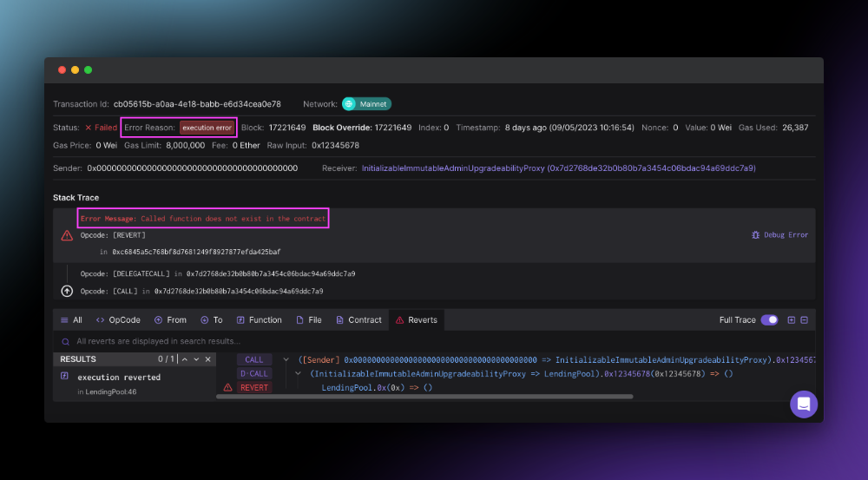Select the OpCode filter tab
Image resolution: width=868 pixels, height=480 pixels.
tap(118, 320)
